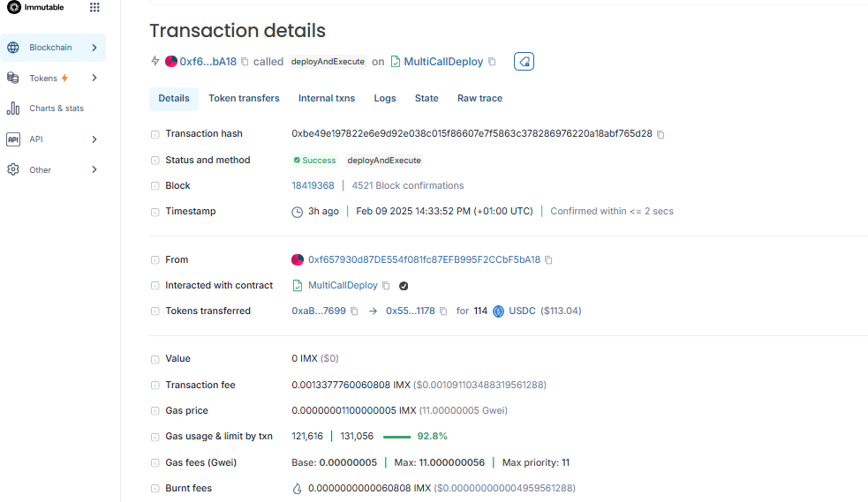Switch to the Token transfers tab
The image size is (868, 502).
tap(244, 99)
